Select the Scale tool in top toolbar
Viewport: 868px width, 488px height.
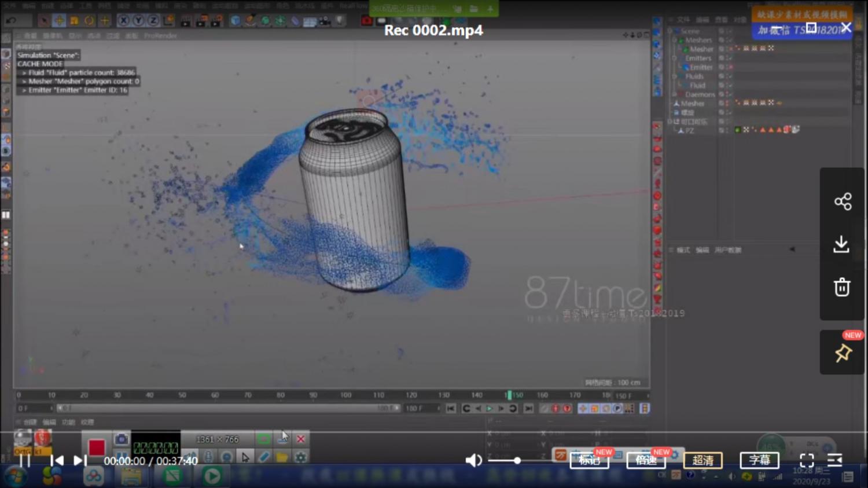pyautogui.click(x=74, y=21)
